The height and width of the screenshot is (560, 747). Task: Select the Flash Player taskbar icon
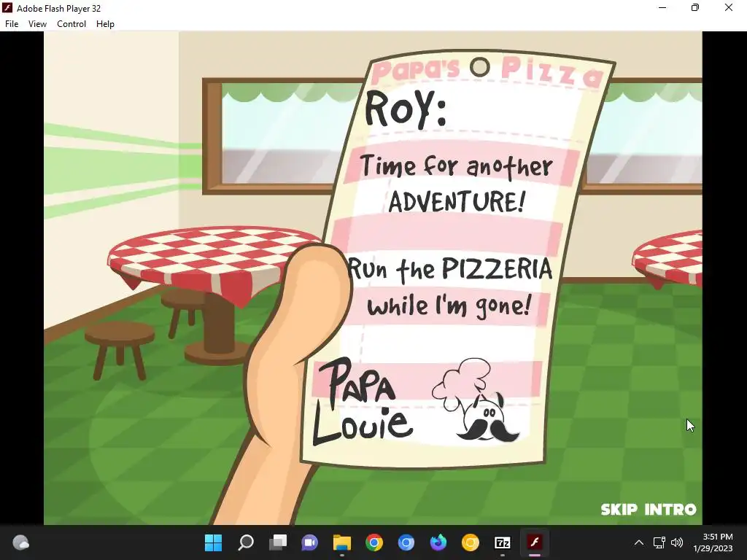tap(535, 542)
